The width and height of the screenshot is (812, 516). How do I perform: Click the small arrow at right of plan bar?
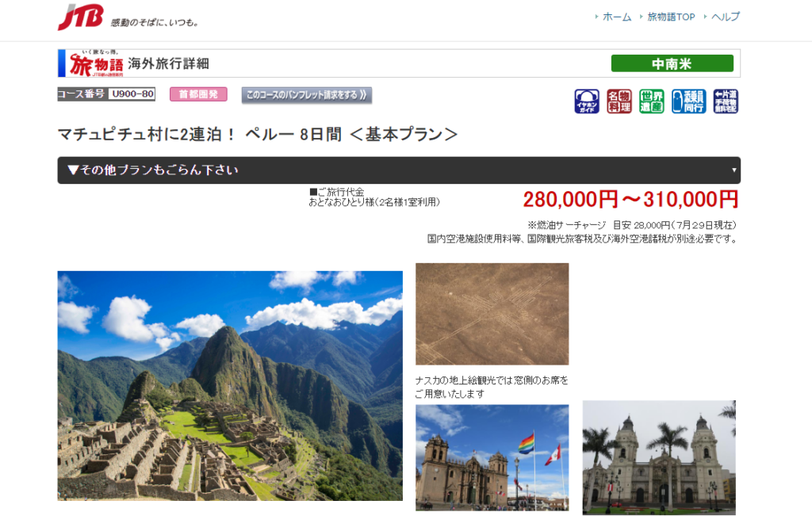point(733,170)
